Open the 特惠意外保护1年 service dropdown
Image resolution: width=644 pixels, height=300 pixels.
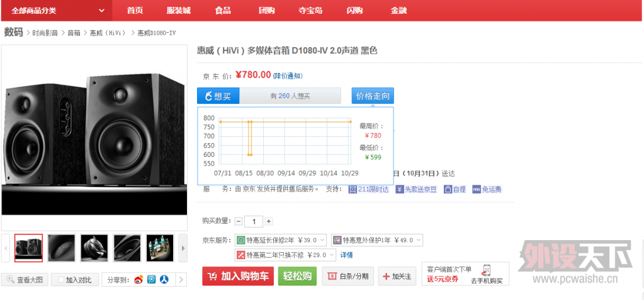pyautogui.click(x=377, y=240)
